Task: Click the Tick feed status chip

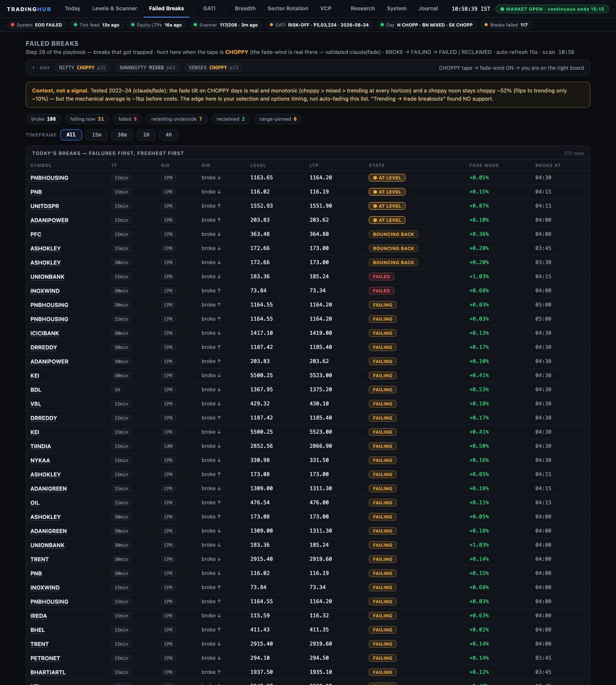Action: point(97,25)
